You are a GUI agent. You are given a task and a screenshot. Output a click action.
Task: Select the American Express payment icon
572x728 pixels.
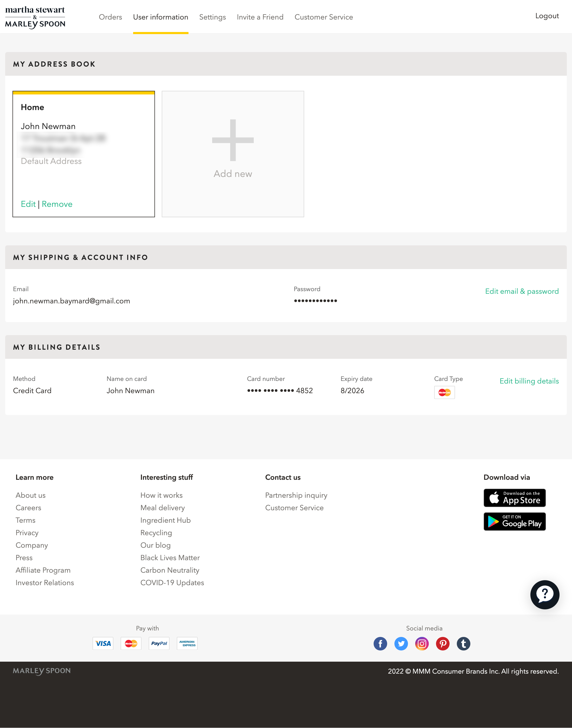point(187,643)
